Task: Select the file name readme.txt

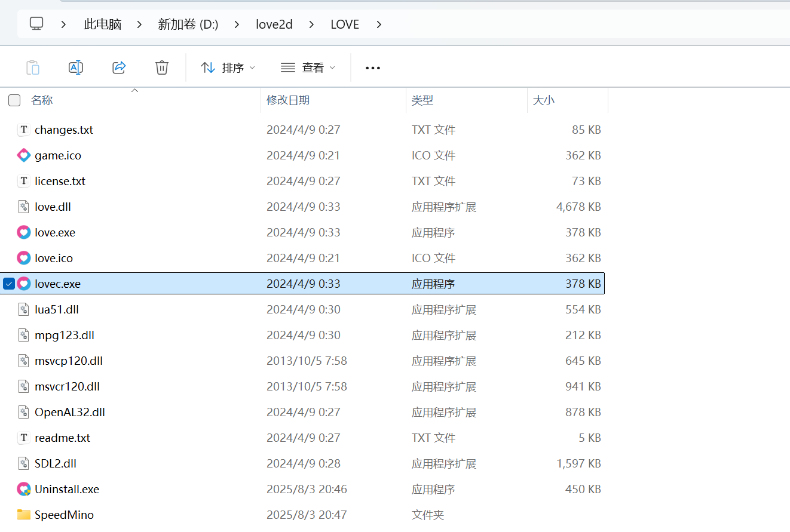Action: [62, 438]
